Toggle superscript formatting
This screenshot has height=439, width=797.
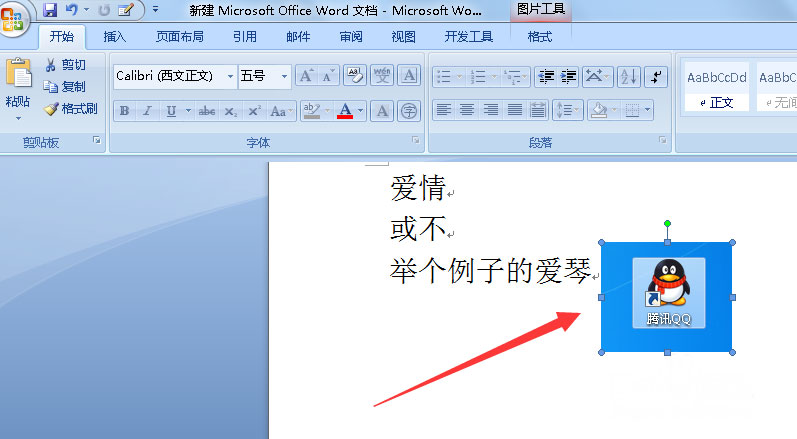254,111
